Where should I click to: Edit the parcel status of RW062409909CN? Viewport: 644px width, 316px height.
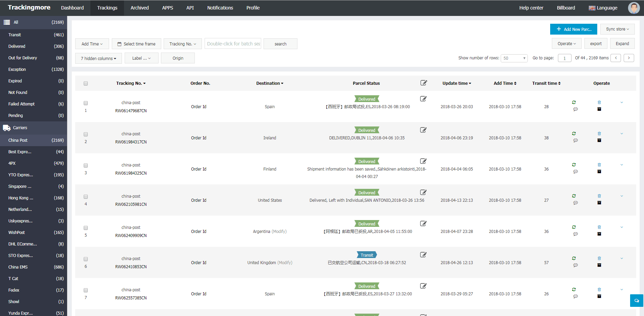423,223
